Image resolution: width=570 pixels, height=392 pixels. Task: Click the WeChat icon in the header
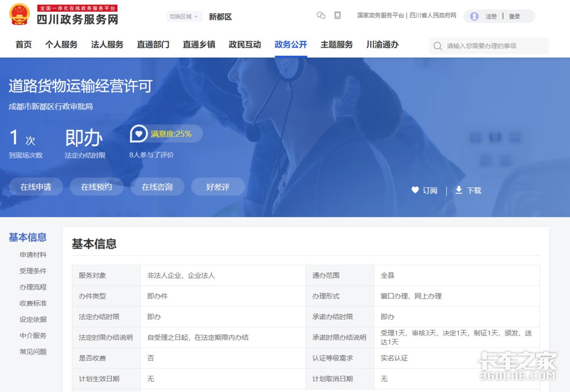pos(321,16)
